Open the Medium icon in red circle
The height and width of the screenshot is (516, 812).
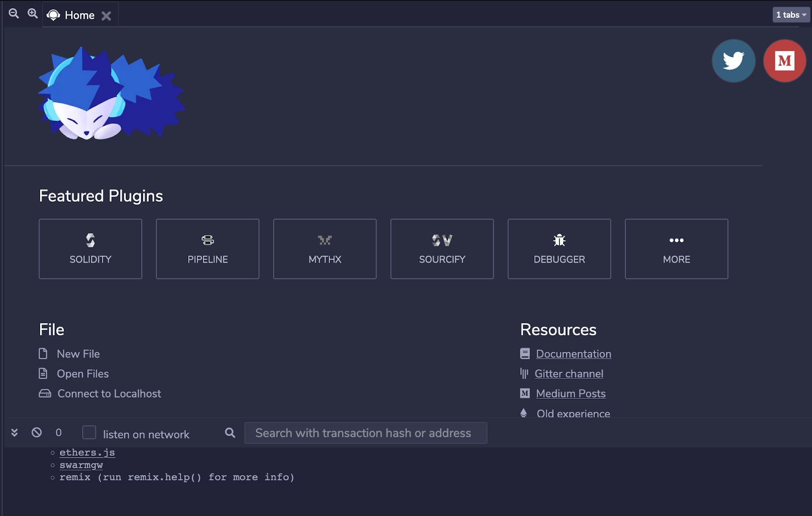tap(784, 61)
